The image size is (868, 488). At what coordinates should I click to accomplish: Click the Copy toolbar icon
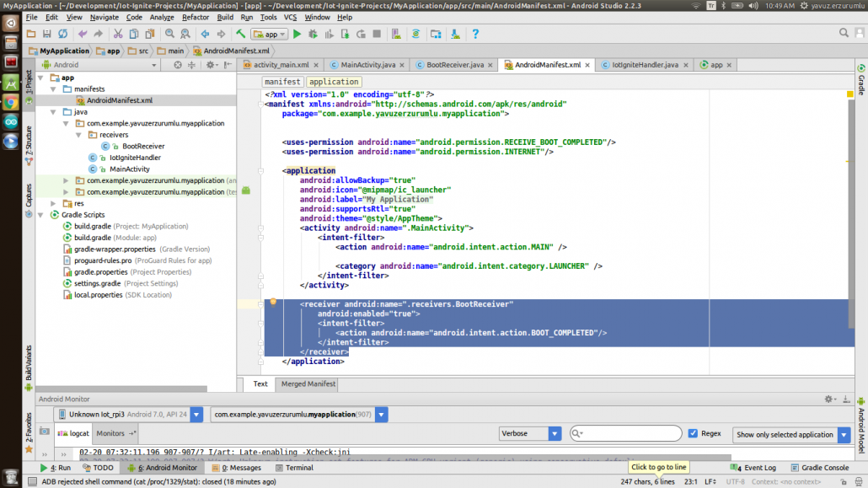tap(134, 35)
